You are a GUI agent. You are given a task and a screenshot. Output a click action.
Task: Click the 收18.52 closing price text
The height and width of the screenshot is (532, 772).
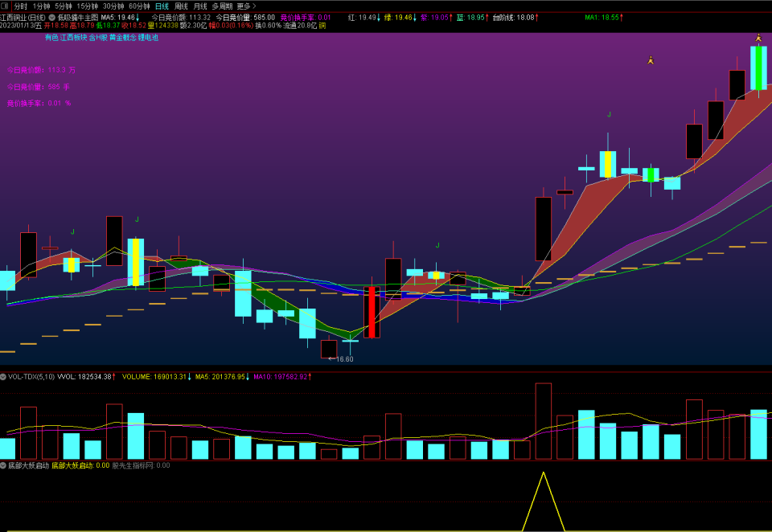click(133, 26)
